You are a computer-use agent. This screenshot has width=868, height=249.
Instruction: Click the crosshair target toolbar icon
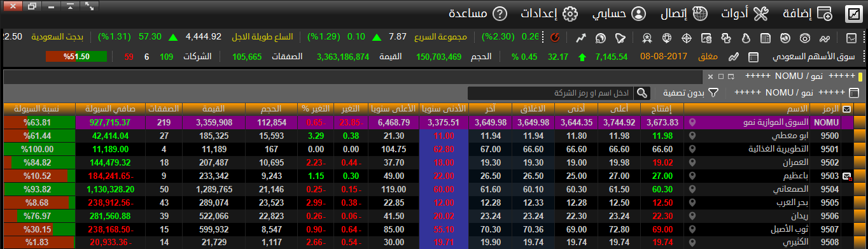[687, 38]
